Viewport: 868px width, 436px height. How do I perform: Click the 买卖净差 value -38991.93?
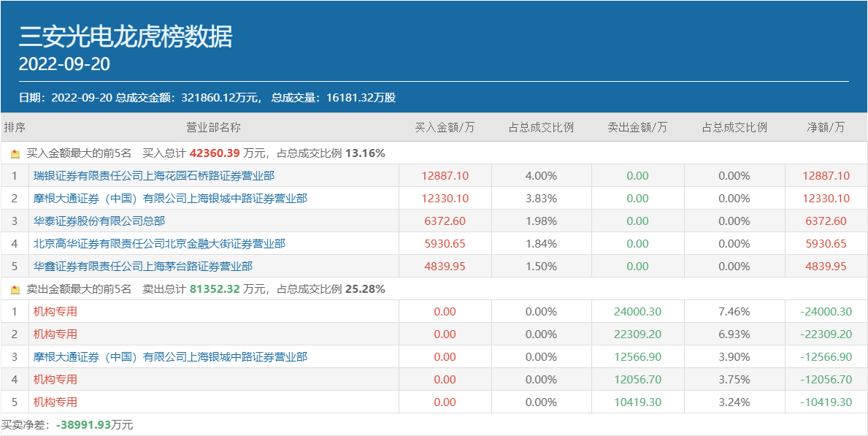pyautogui.click(x=83, y=425)
